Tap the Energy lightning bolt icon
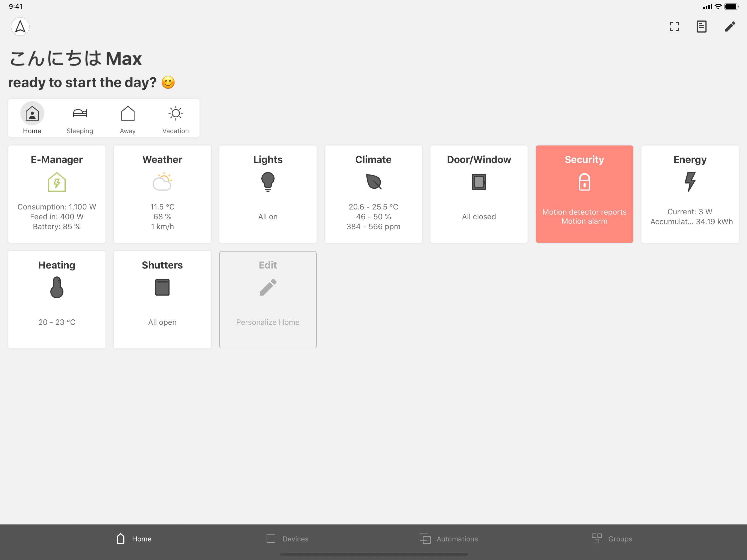Viewport: 747px width, 560px height. coord(690,182)
